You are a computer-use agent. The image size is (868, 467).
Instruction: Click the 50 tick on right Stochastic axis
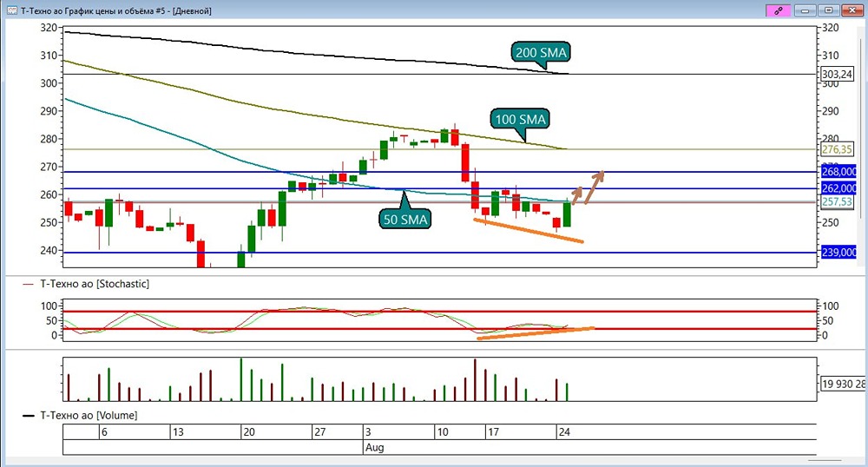[x=829, y=321]
